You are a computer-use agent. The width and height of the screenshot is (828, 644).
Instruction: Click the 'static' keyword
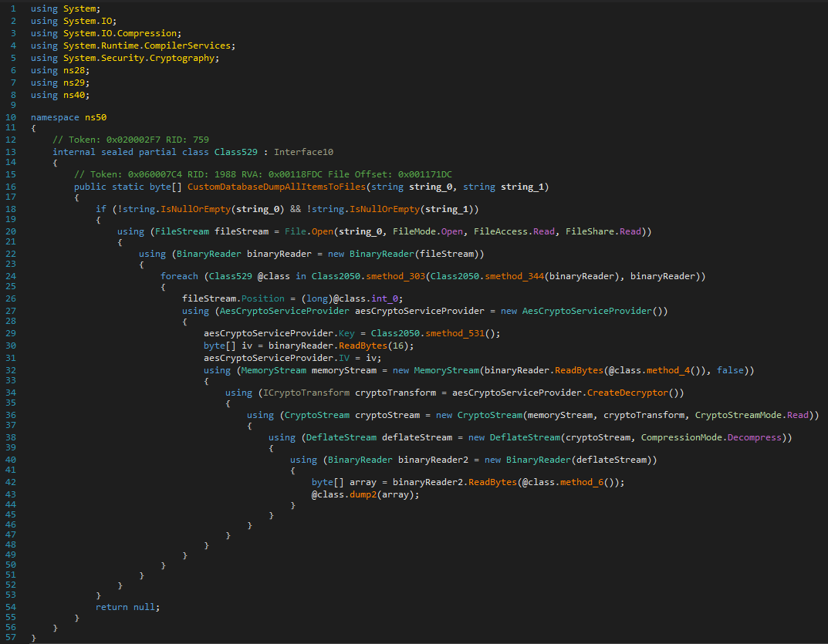pyautogui.click(x=128, y=187)
